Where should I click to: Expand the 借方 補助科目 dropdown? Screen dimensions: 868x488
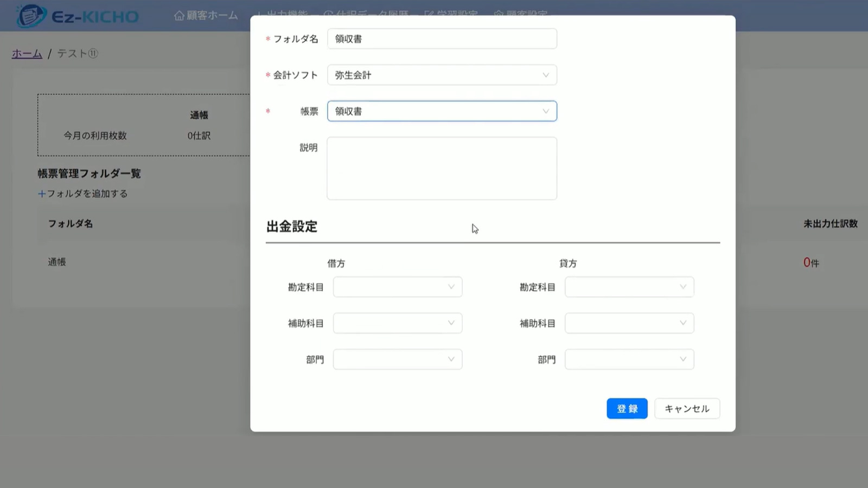tap(397, 323)
